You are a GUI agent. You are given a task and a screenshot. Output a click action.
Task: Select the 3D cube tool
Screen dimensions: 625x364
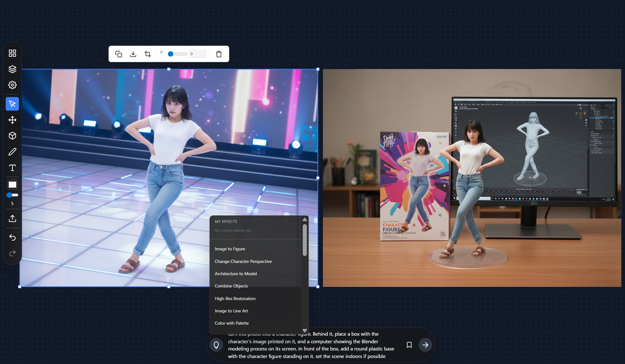point(12,136)
